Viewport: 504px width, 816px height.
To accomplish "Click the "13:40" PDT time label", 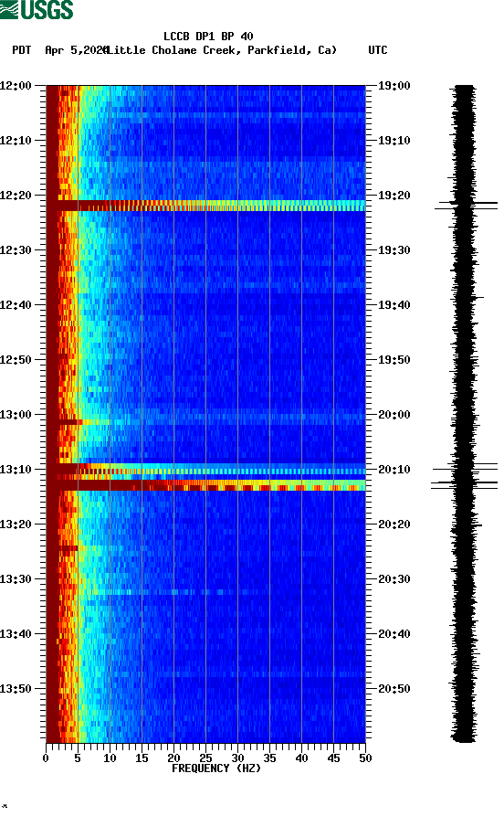I will 16,634.
